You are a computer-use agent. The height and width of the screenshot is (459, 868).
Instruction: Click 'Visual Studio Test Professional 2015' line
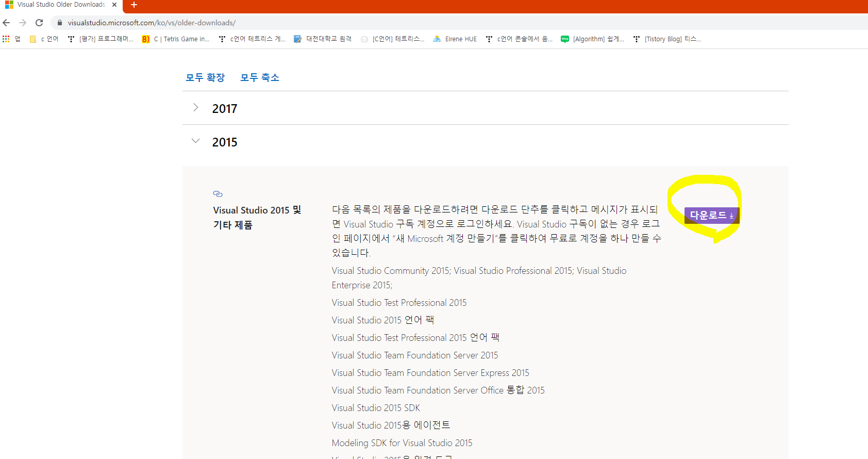point(399,303)
